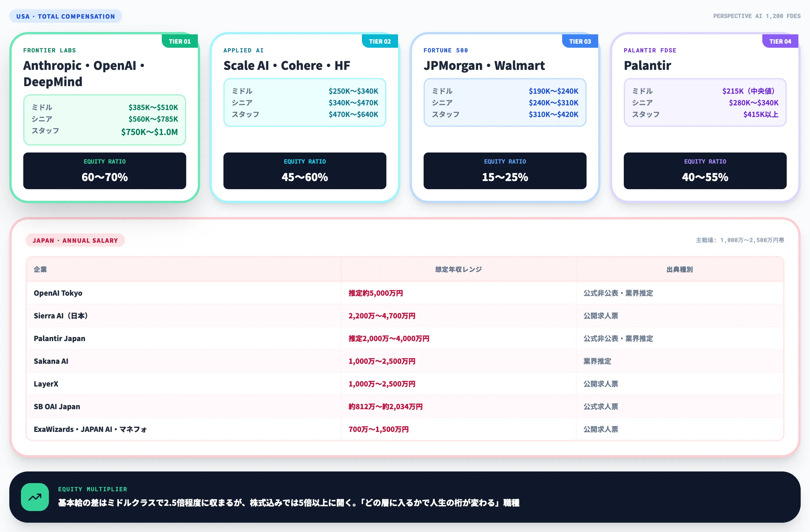Open the JAPAN · ANNUAL SALARY pill
810x532 pixels.
click(75, 240)
